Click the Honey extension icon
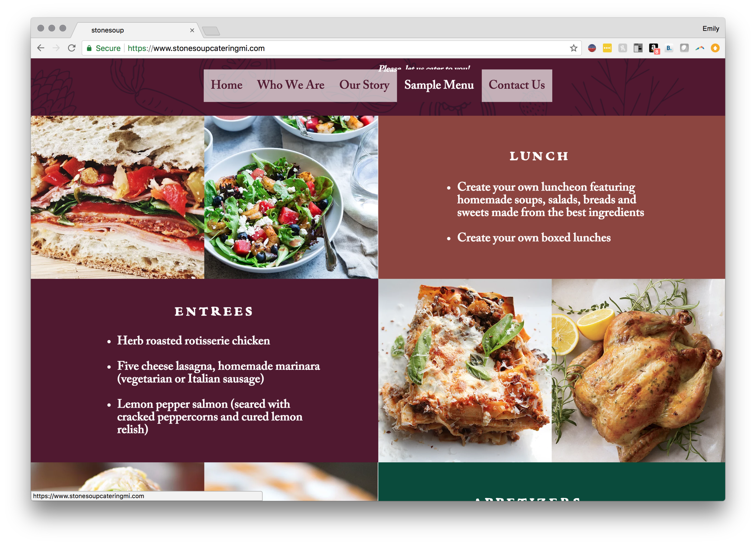Screen dimensions: 756x545 pyautogui.click(x=622, y=48)
